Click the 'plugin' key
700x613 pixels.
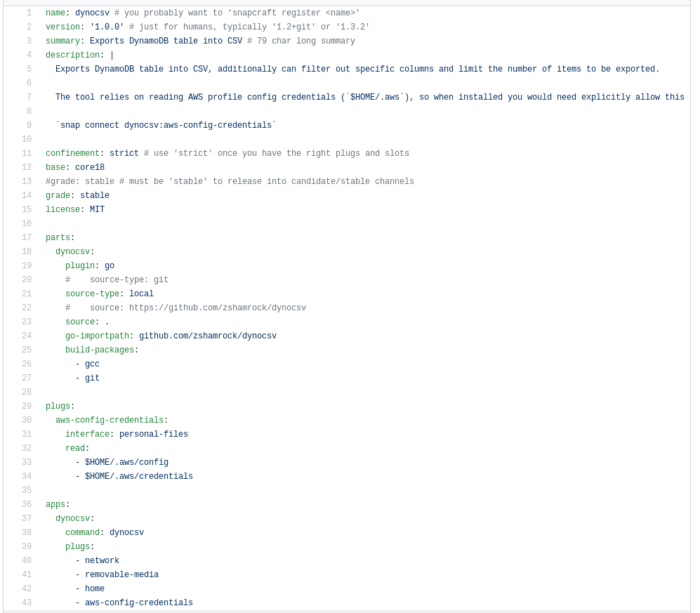click(x=80, y=265)
